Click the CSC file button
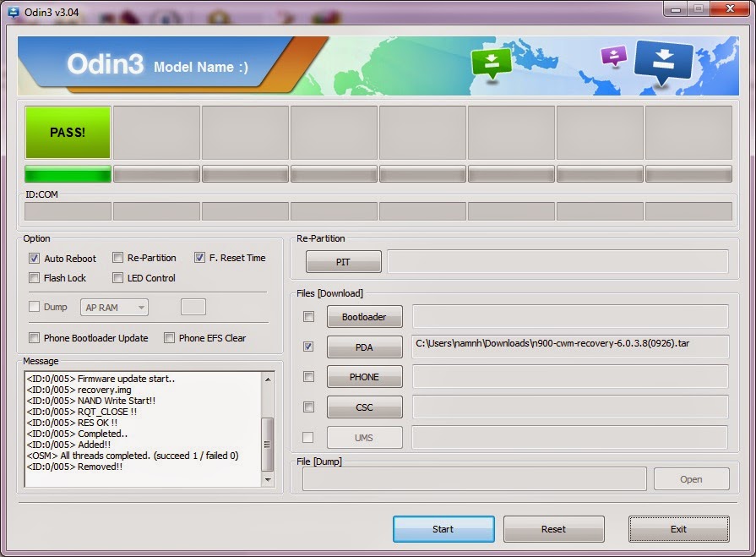The height and width of the screenshot is (557, 756). tap(365, 407)
